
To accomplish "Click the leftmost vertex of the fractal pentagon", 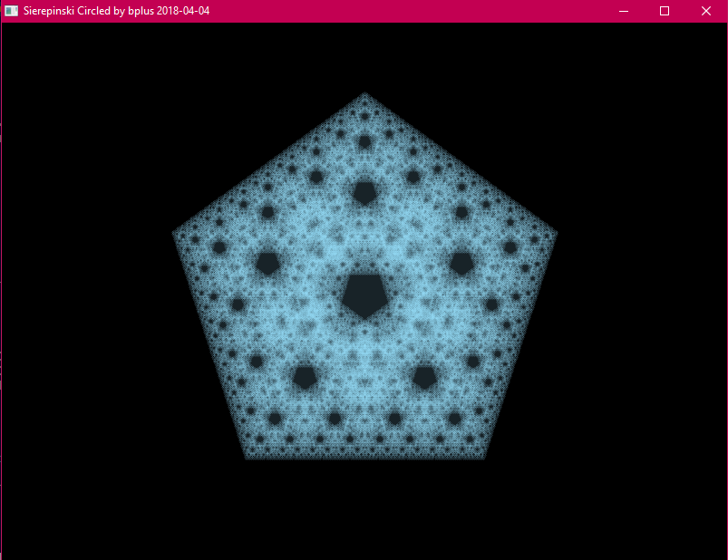I will (174, 234).
